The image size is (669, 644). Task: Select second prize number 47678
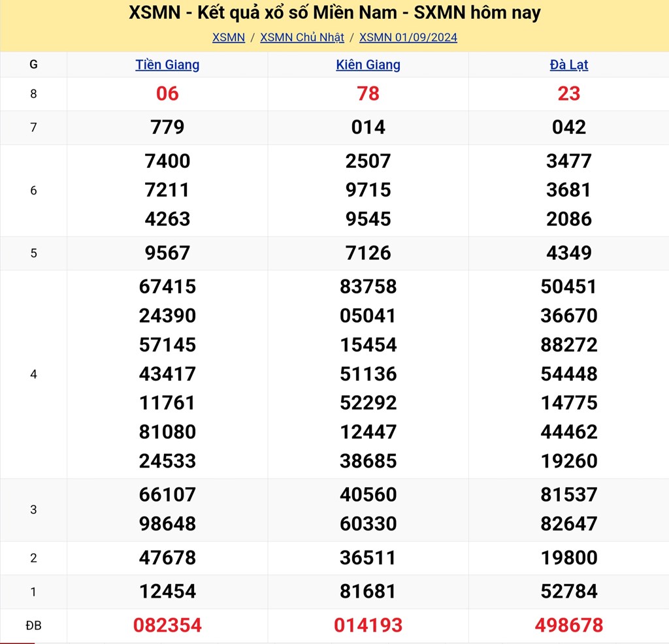tap(167, 557)
